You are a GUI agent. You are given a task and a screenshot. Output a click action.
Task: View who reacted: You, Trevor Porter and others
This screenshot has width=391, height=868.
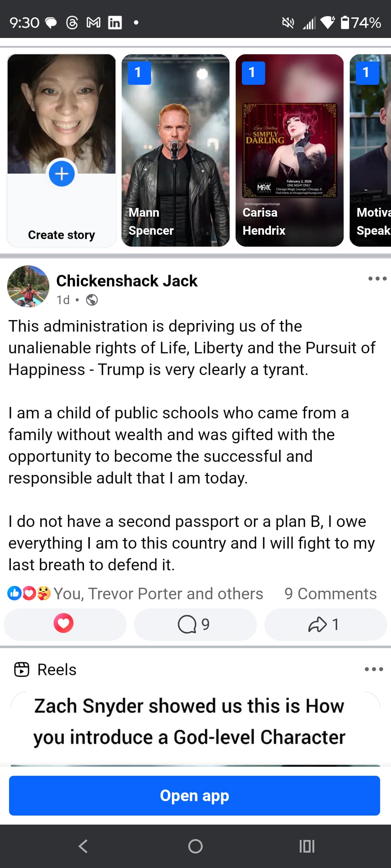[x=158, y=594]
